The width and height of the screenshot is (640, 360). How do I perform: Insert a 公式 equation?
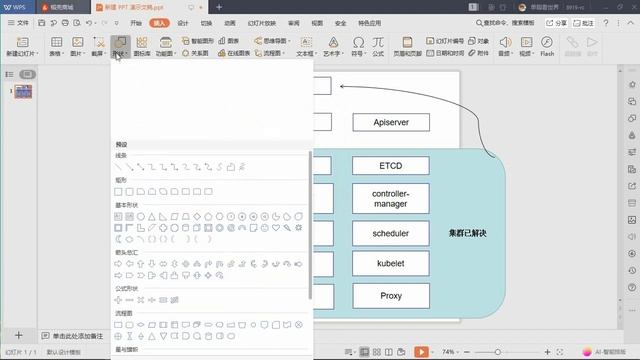coord(378,46)
